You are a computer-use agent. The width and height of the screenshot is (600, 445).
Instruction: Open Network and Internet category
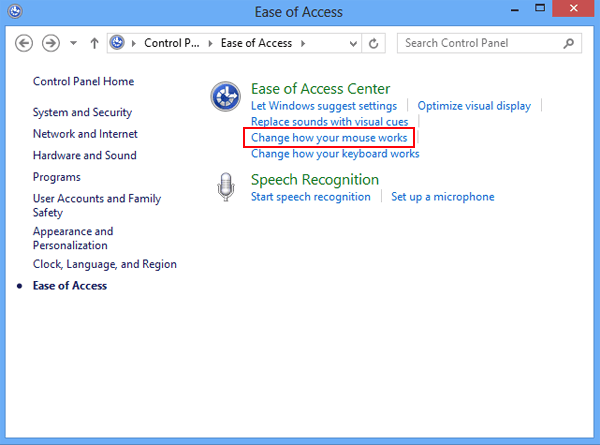[85, 134]
